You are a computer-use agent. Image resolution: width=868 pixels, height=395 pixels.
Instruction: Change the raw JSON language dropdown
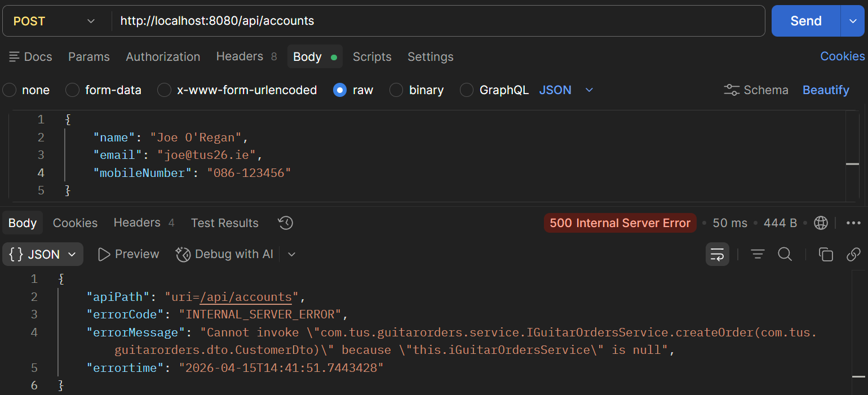(566, 90)
